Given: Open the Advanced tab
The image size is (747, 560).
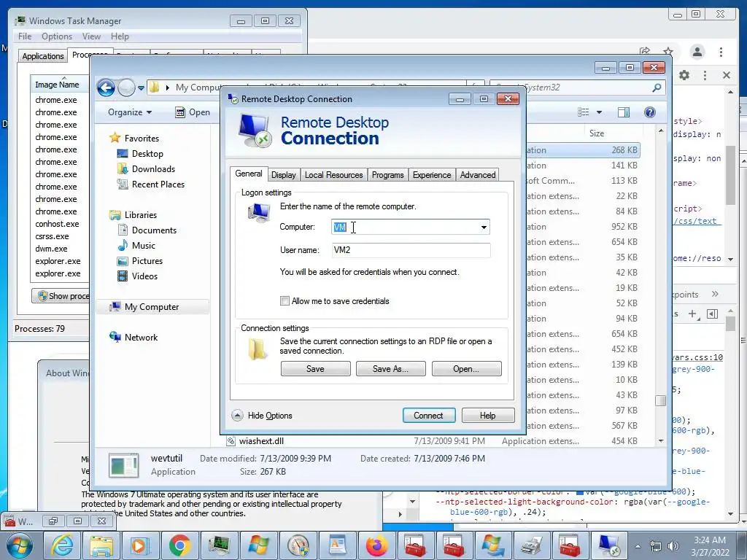Looking at the screenshot, I should tap(477, 175).
